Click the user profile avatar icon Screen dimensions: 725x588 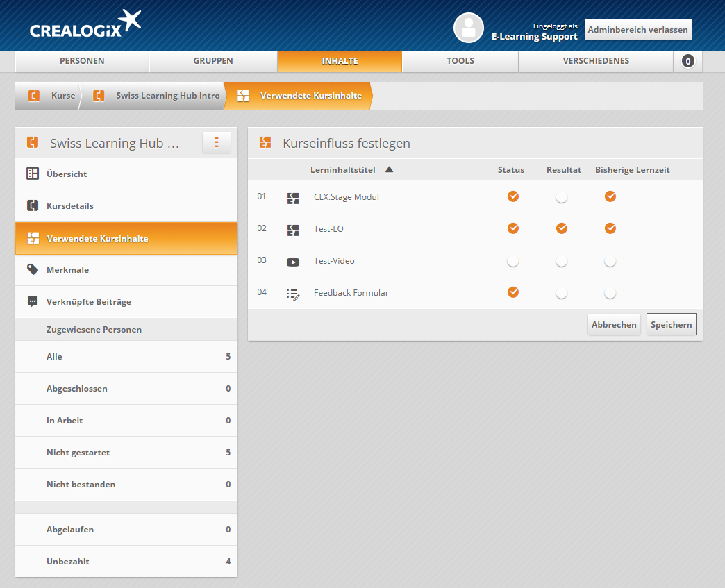click(x=469, y=28)
